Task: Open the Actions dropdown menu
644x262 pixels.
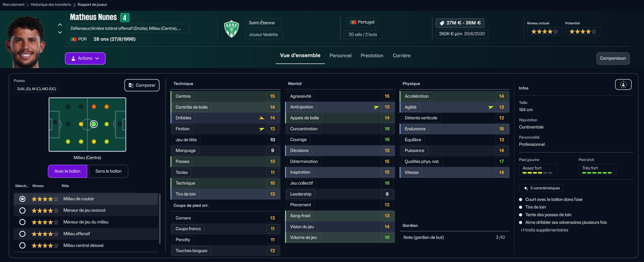Action: tap(85, 58)
